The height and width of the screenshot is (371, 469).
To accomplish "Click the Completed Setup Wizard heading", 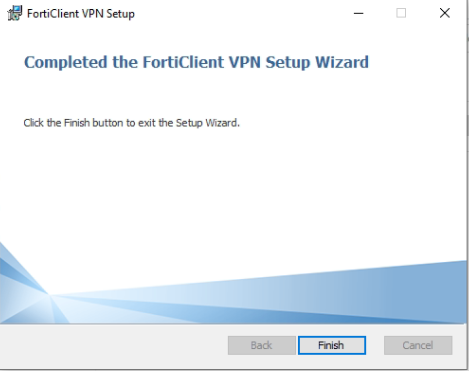I will [x=196, y=62].
